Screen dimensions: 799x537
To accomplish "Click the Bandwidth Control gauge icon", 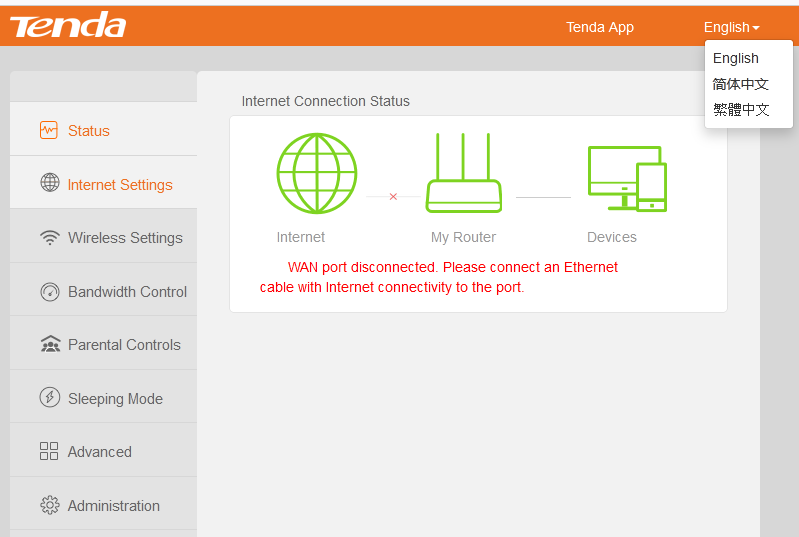I will click(49, 292).
